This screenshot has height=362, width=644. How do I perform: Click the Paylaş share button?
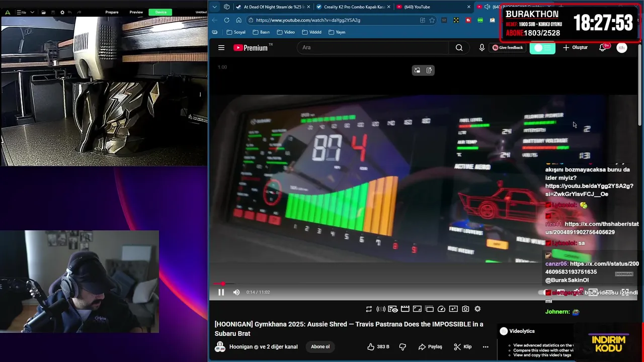click(430, 346)
